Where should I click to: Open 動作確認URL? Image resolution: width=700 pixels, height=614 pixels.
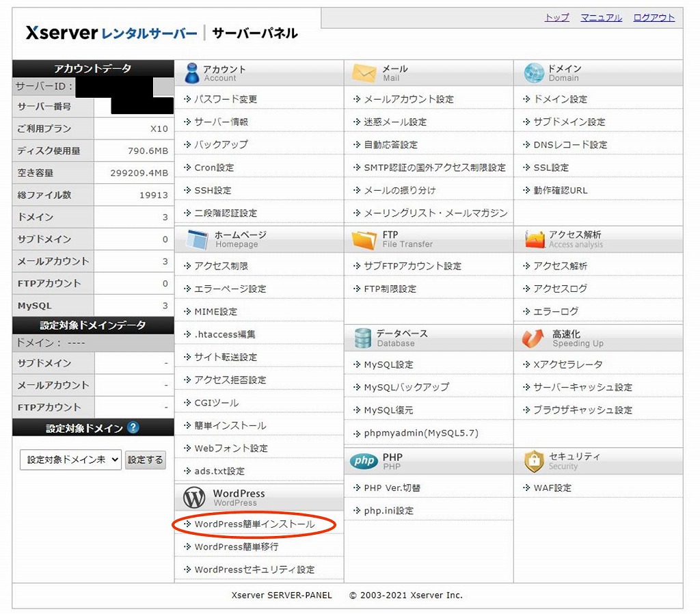[561, 190]
